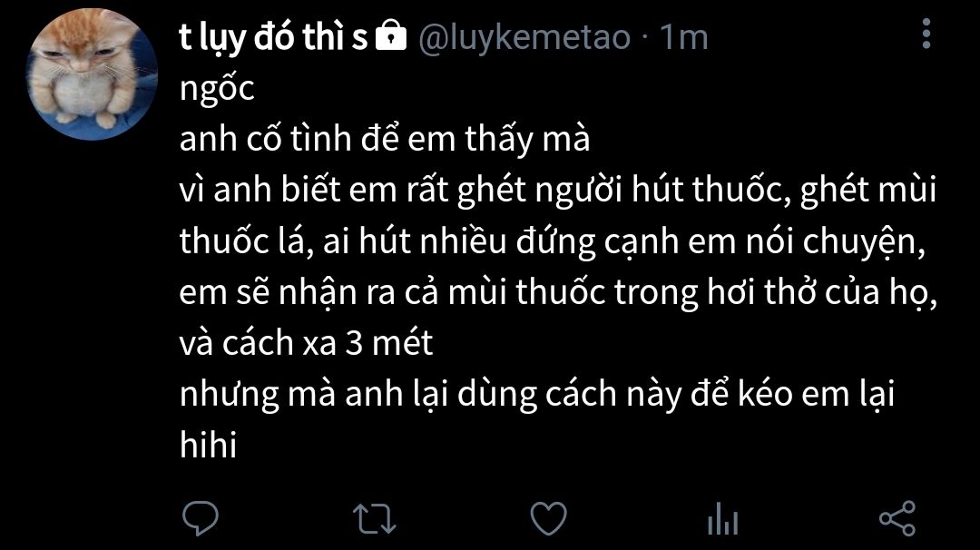Image resolution: width=980 pixels, height=550 pixels.
Task: Open the orange cat profile picture
Action: point(92,74)
